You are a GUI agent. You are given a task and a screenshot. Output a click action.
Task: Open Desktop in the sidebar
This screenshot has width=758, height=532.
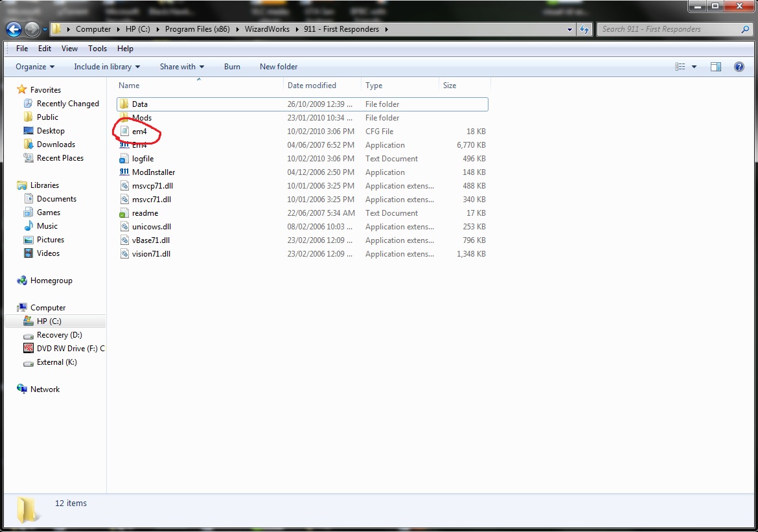point(51,131)
